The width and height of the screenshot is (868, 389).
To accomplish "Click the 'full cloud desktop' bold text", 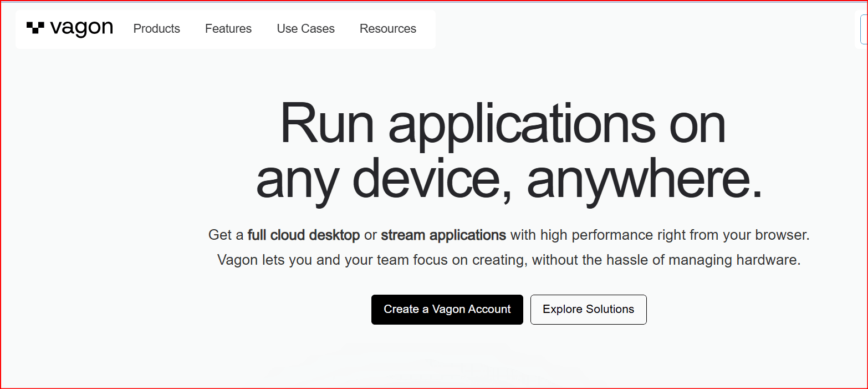I will (304, 235).
